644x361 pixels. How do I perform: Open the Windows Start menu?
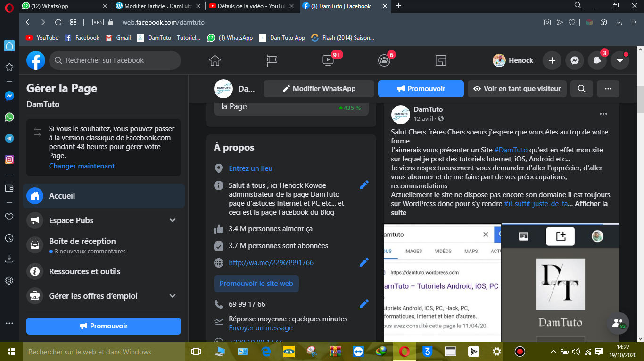pos(11,352)
